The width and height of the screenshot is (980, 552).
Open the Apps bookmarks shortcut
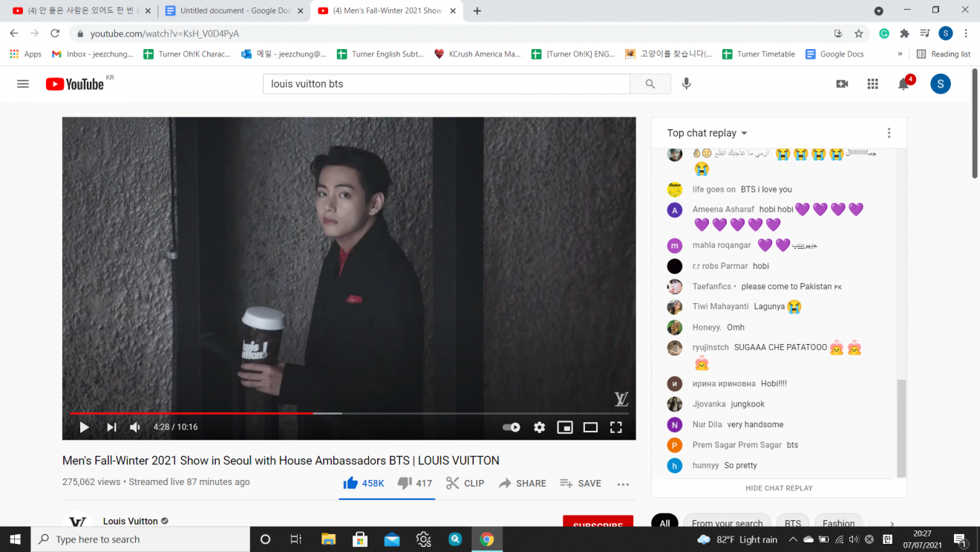point(25,54)
